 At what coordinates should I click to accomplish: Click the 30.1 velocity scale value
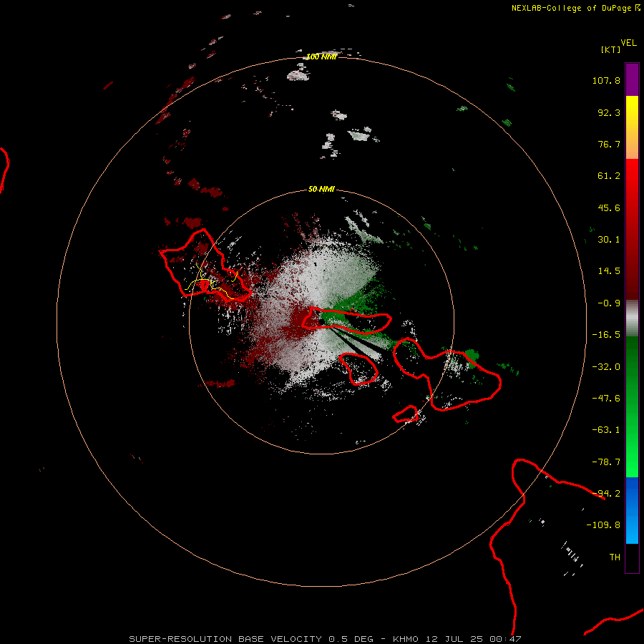click(x=609, y=240)
